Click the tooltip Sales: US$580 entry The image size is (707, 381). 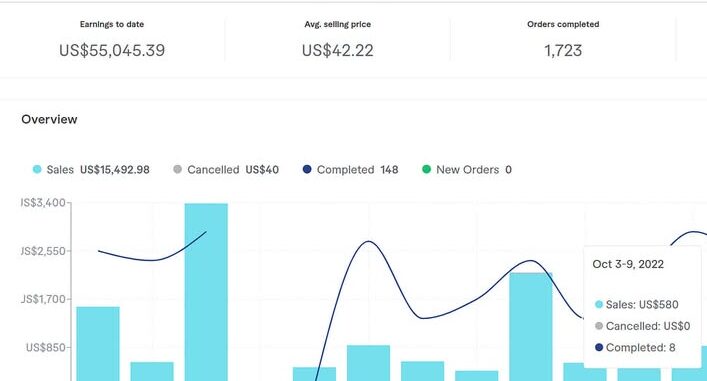637,304
